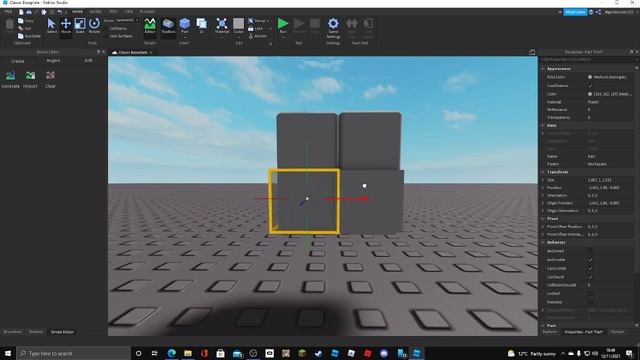Click the Generate terrain icon
Screen dimensions: 640x360
pos(11,76)
